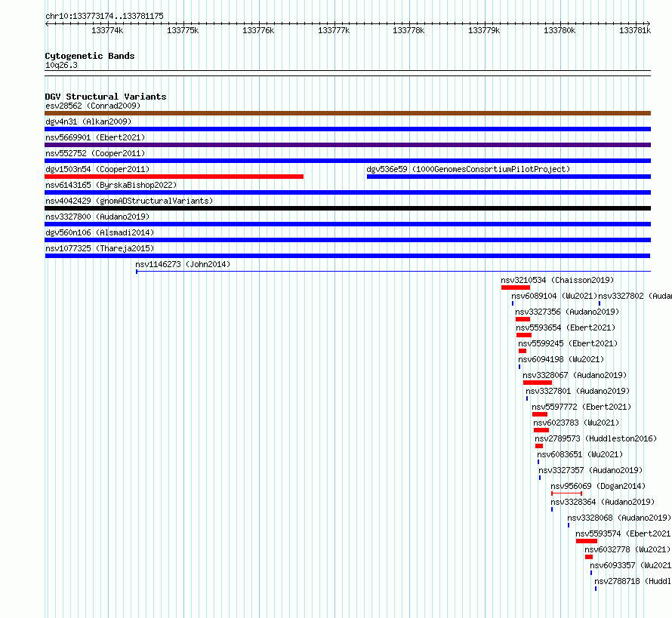This screenshot has width=672, height=618.
Task: Select the red nsv956069 interval line
Action: [x=566, y=493]
